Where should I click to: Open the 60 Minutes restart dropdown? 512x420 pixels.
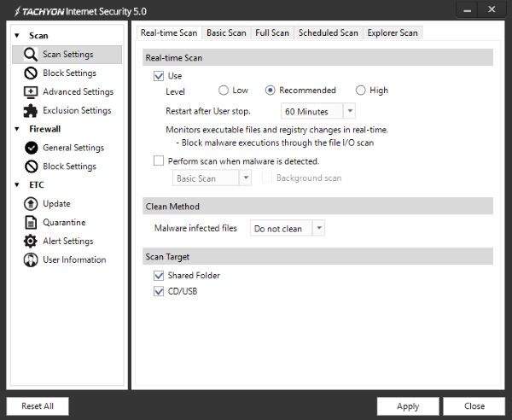click(318, 111)
